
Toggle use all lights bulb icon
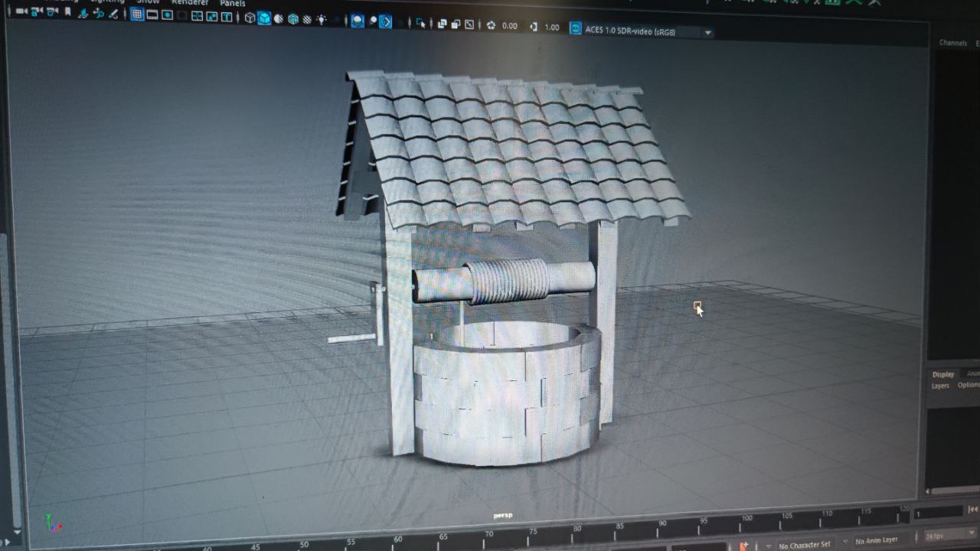pos(322,19)
